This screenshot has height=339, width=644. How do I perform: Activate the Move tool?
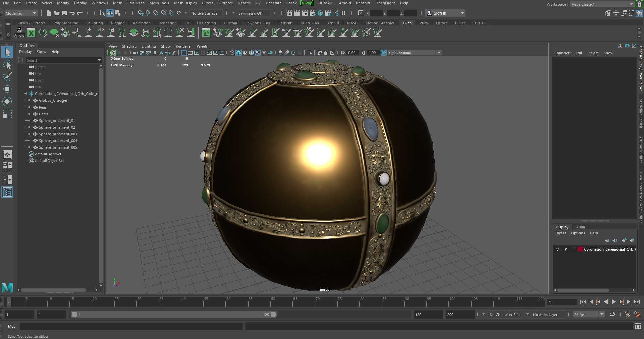[x=7, y=89]
